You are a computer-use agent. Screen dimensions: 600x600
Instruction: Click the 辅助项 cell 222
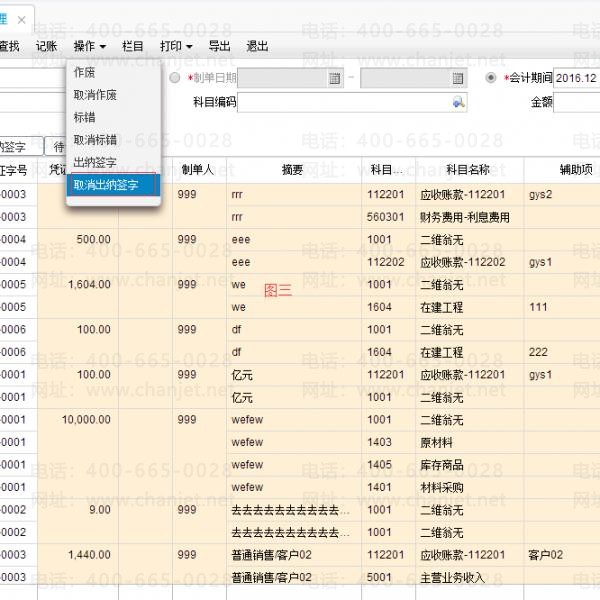coord(562,352)
